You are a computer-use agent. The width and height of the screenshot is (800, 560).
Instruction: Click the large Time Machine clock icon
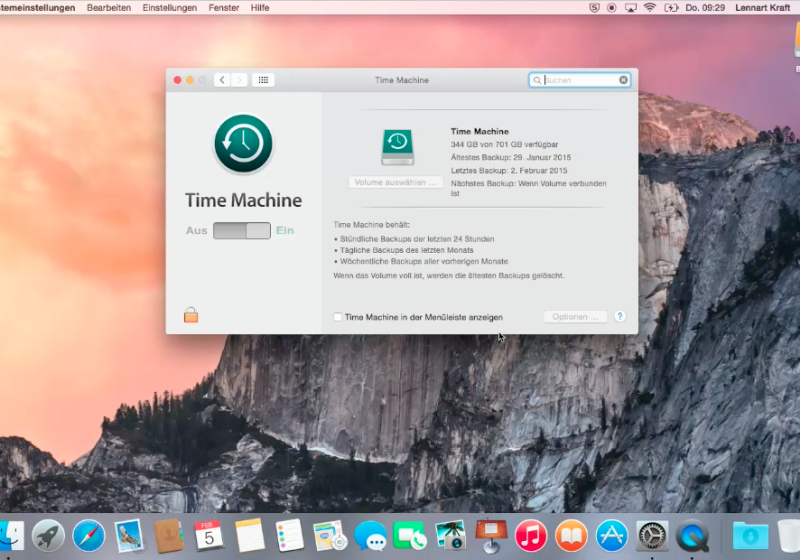click(243, 144)
